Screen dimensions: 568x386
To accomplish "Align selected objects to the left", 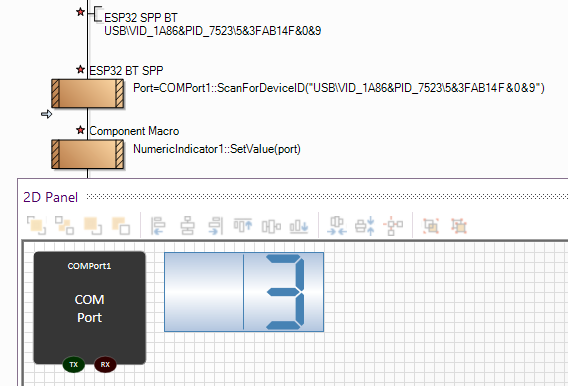I will (158, 226).
